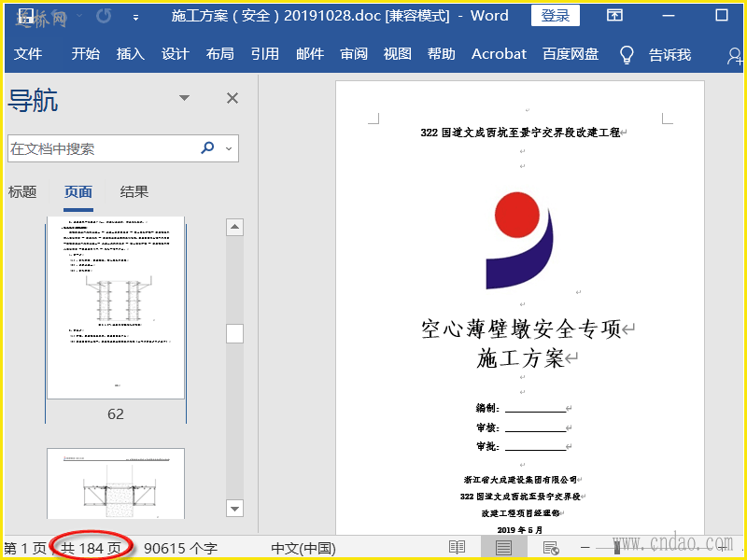Viewport: 747px width, 560px height.
Task: Expand search options dropdown arrow
Action: click(x=229, y=148)
